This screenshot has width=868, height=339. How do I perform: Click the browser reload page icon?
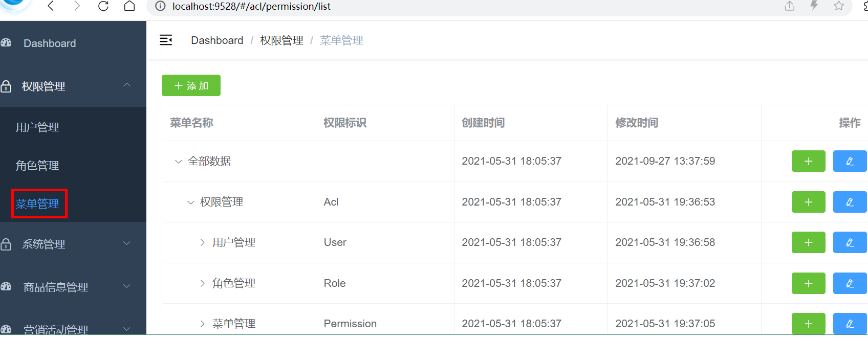103,6
